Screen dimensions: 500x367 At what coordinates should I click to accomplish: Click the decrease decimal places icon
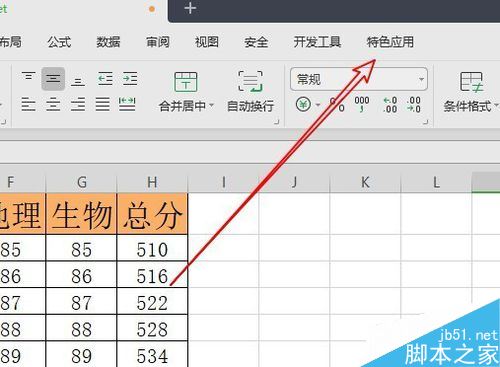pyautogui.click(x=414, y=105)
